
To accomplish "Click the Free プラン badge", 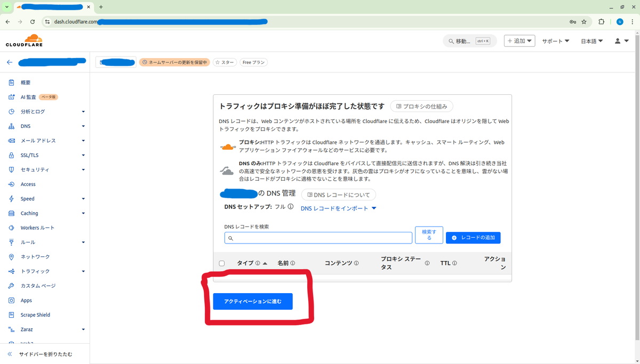I will pos(253,62).
